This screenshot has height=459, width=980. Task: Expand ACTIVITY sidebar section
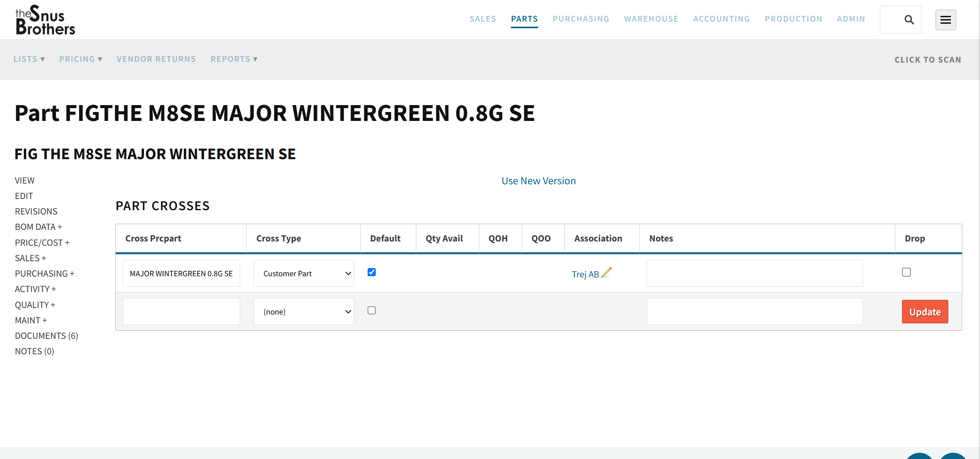(35, 289)
